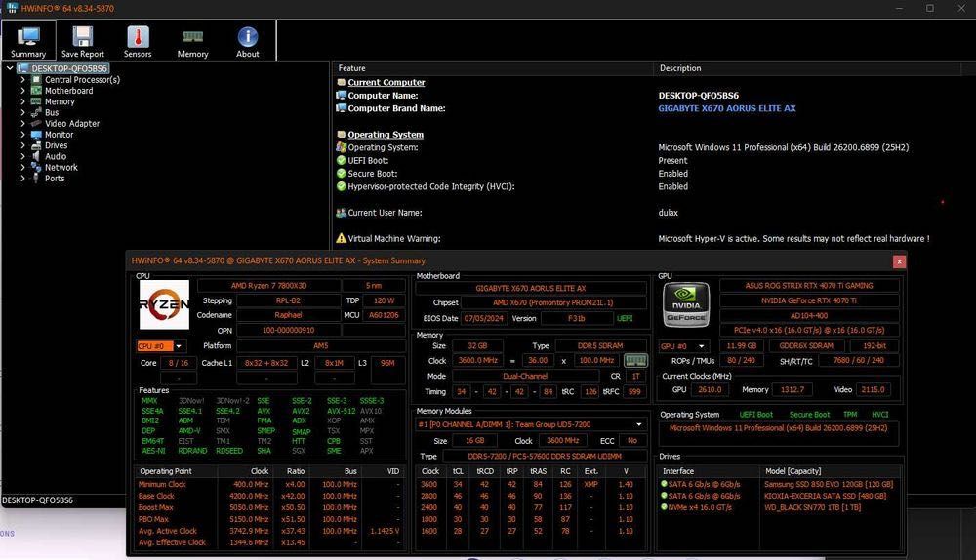Open the Memory toolbar icon
The width and height of the screenshot is (976, 560).
coord(192,37)
